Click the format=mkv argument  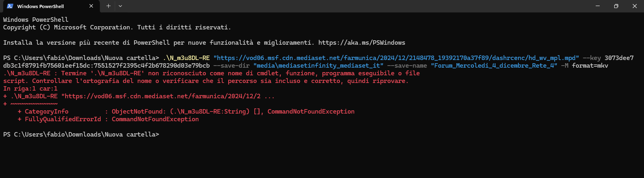click(590, 66)
